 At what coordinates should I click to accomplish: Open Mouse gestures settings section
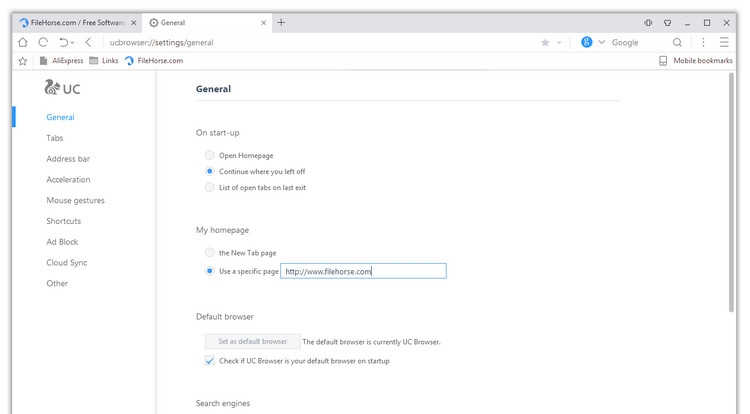click(x=75, y=200)
